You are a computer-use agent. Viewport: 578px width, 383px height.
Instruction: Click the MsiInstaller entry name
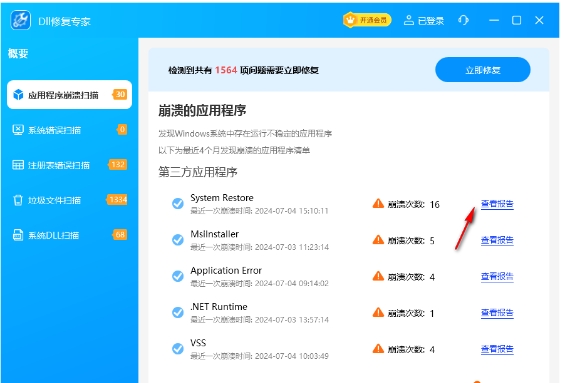(x=215, y=234)
